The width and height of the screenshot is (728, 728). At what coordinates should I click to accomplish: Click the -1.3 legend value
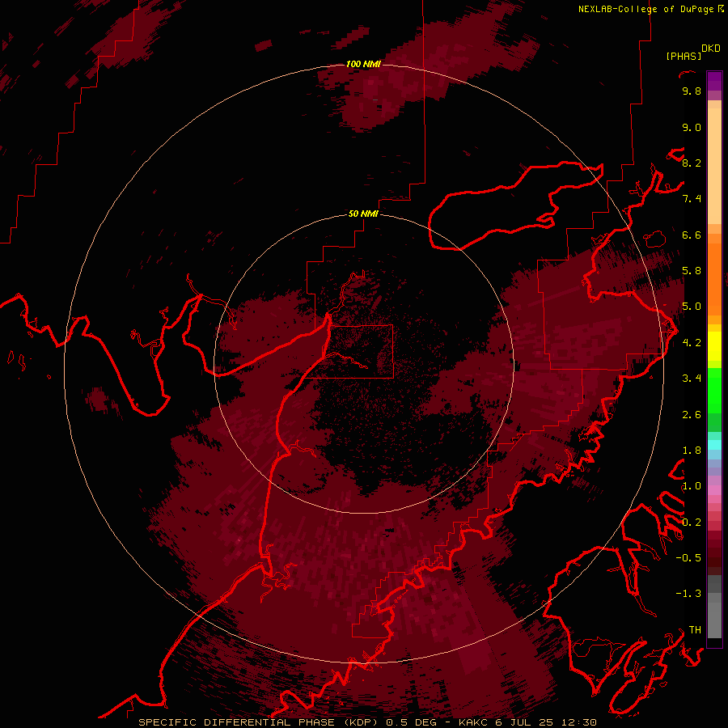click(688, 594)
